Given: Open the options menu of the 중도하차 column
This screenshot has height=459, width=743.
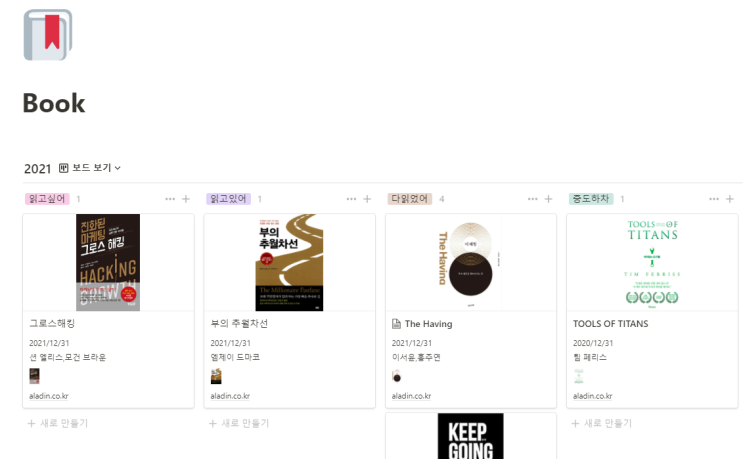Looking at the screenshot, I should click(714, 199).
